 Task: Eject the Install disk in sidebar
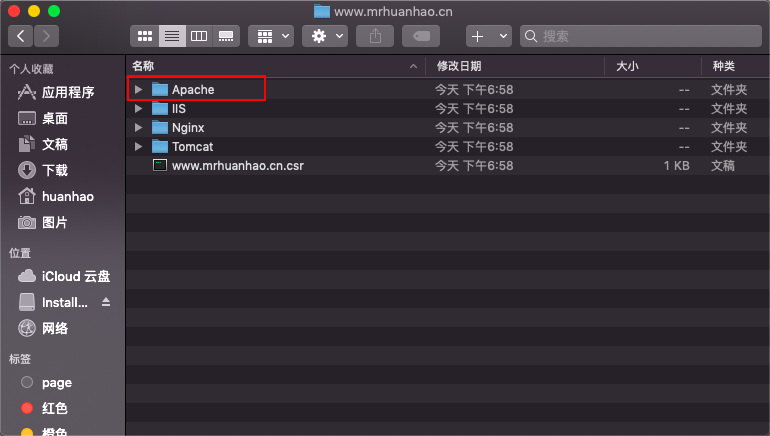click(x=106, y=303)
